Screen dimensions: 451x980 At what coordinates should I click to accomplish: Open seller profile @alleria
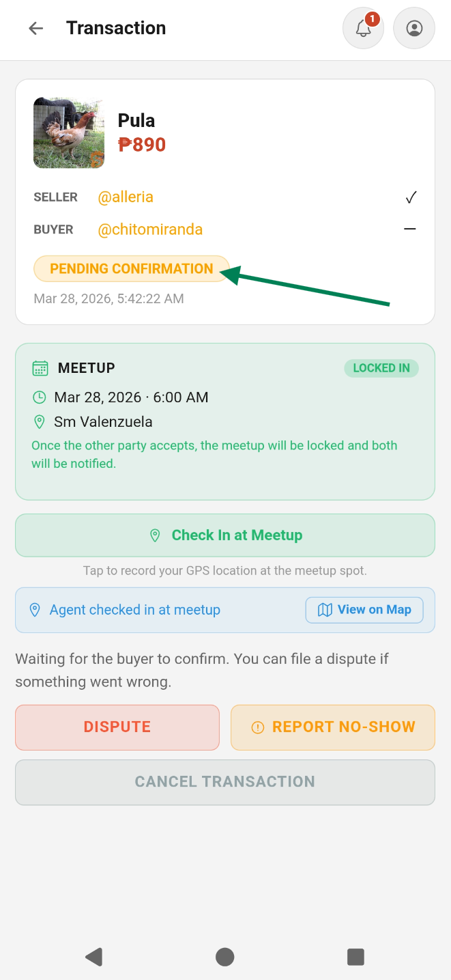coord(126,197)
